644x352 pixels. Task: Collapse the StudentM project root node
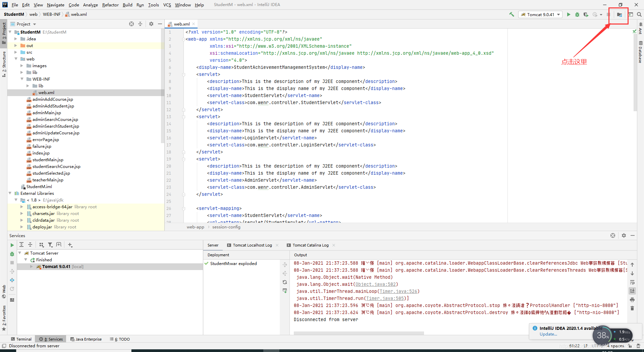tap(10, 32)
